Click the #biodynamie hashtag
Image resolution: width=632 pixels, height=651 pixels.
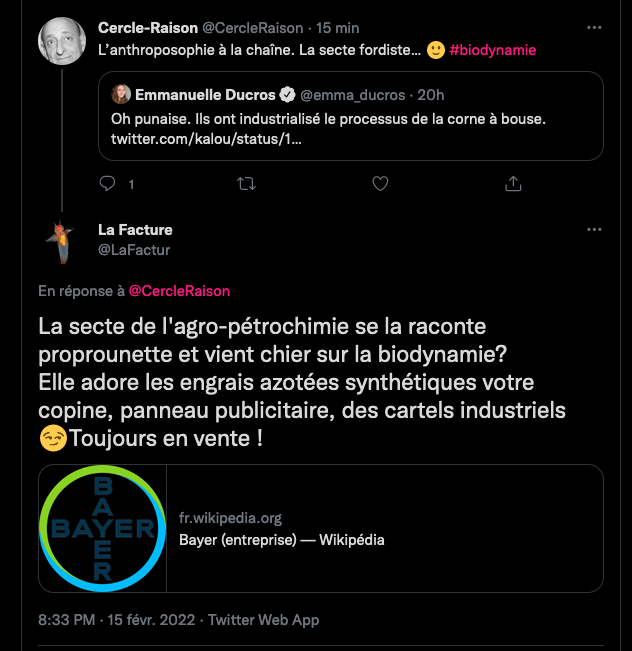pos(494,48)
